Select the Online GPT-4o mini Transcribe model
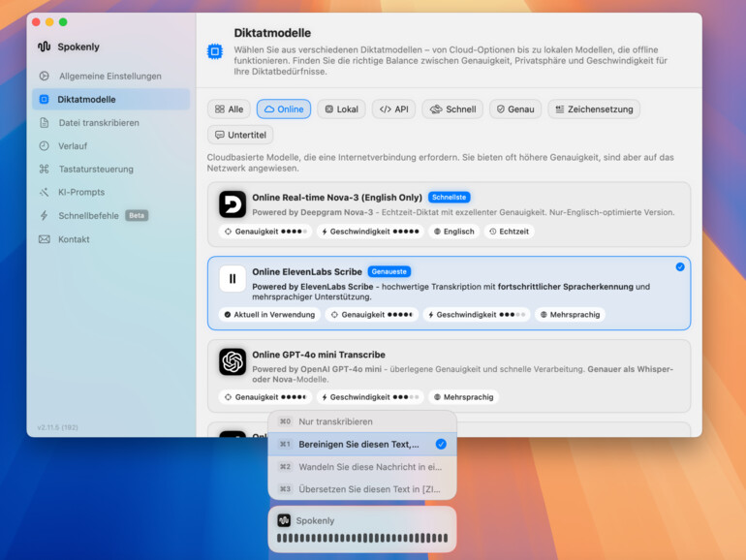The width and height of the screenshot is (746, 560). coord(450,376)
